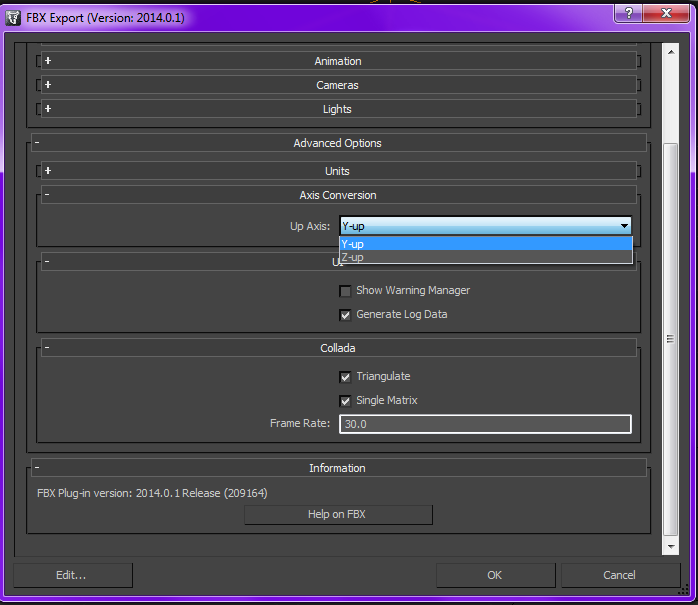
Task: Enable Show Warning Manager checkbox
Action: [345, 291]
